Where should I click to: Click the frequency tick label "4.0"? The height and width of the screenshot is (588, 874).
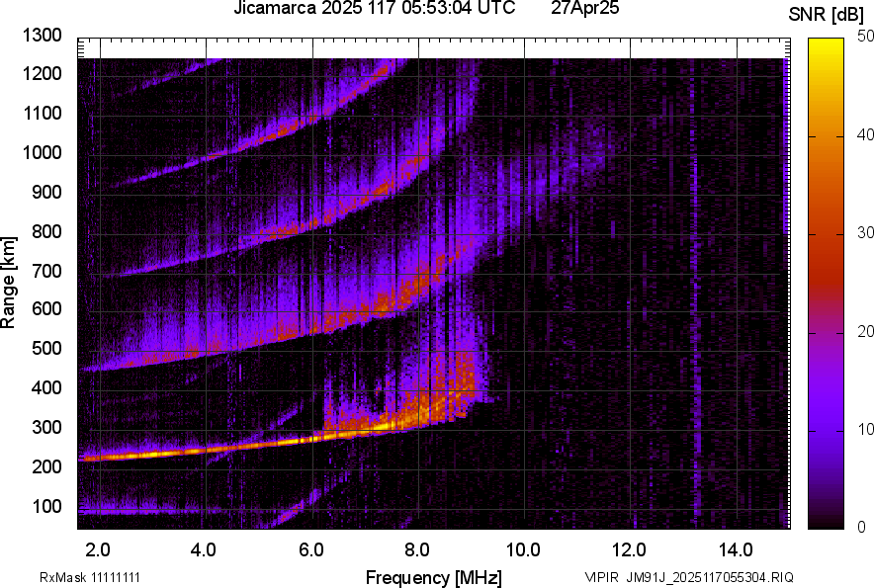pyautogui.click(x=204, y=550)
